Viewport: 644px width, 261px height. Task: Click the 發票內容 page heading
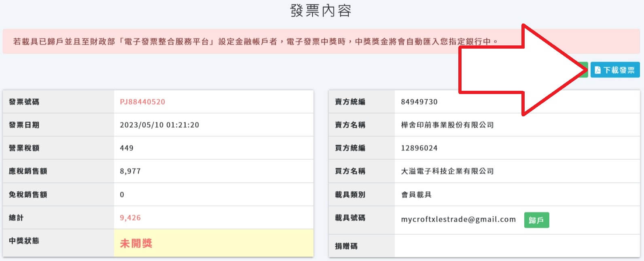(x=320, y=11)
